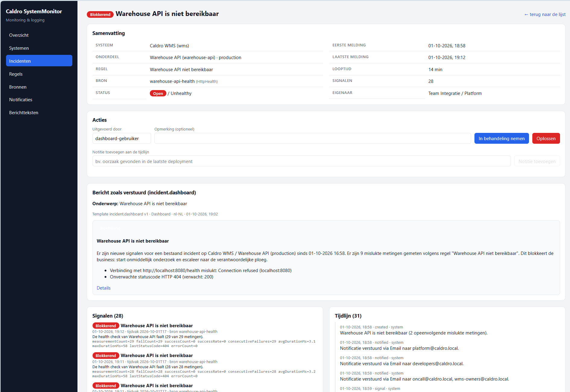The width and height of the screenshot is (570, 392).
Task: Select Incidenten in the sidebar
Action: (x=39, y=61)
